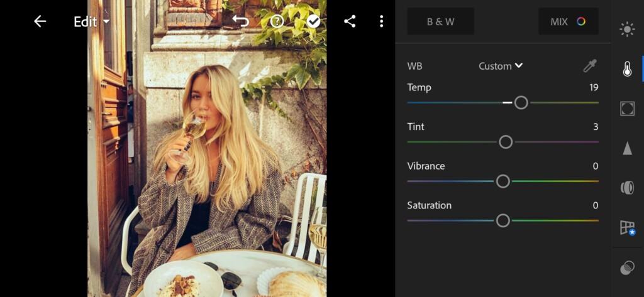644x297 pixels.
Task: Share the photo using the share icon
Action: (350, 21)
